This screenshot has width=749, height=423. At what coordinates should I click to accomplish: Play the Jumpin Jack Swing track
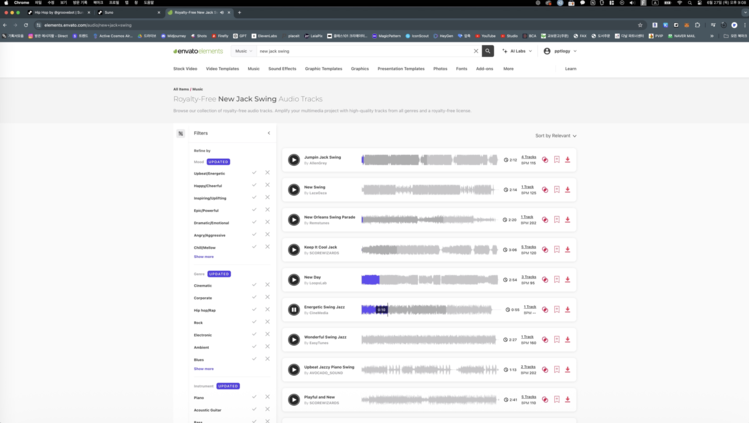294,160
